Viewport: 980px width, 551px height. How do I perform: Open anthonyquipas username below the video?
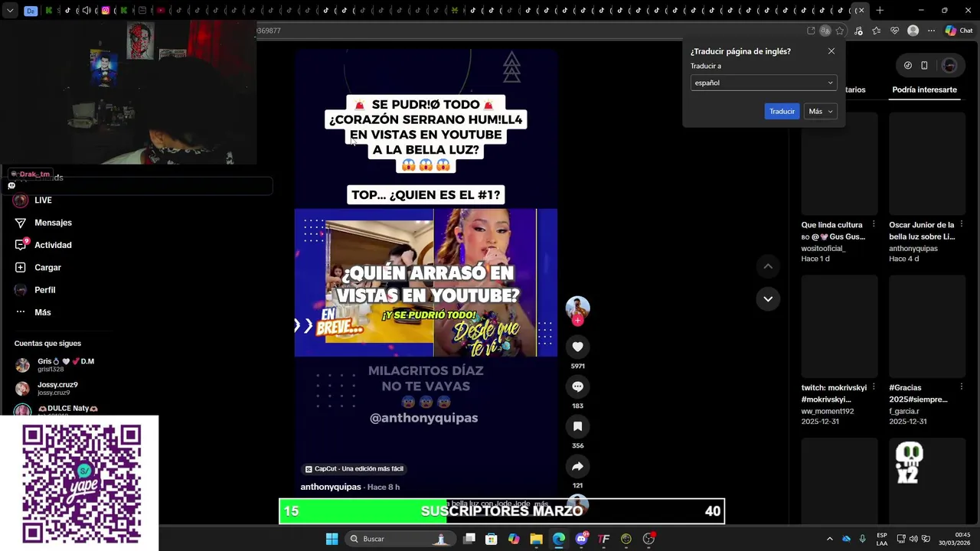[x=331, y=487]
